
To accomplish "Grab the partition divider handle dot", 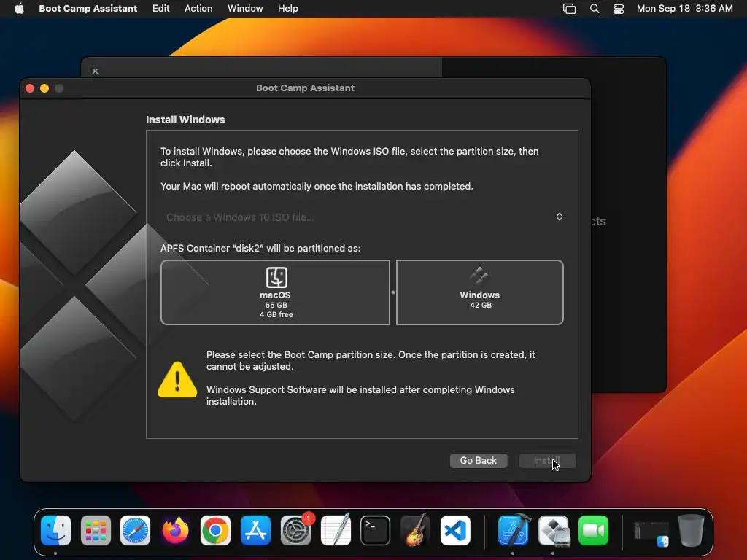I will [x=393, y=292].
